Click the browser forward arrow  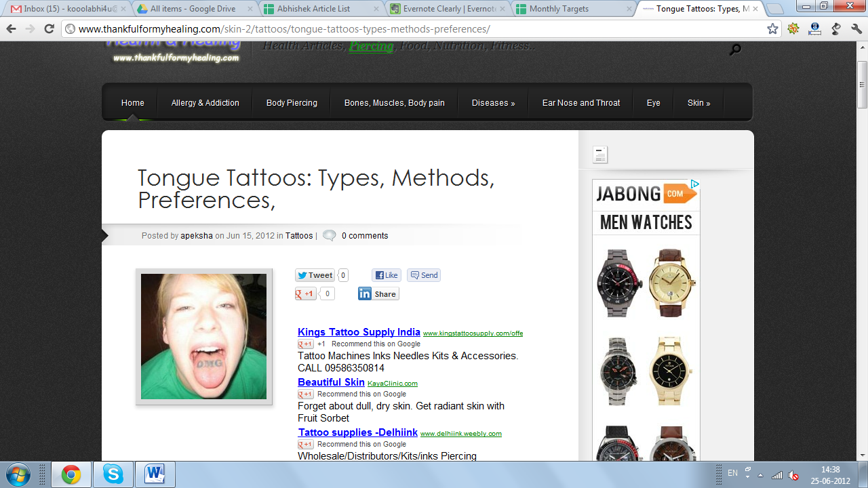pos(30,29)
